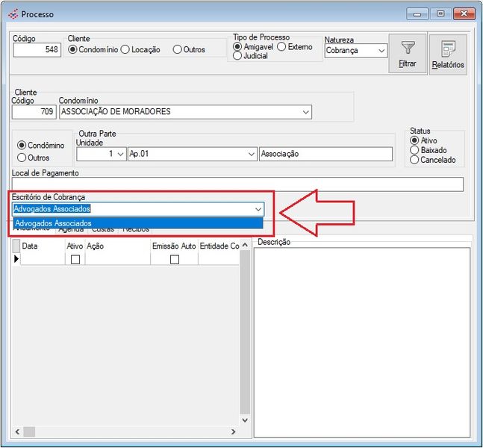
Task: Open the Relatórios reports button
Action: [448, 54]
